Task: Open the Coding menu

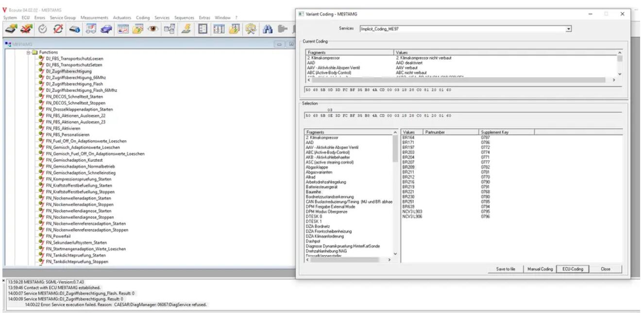Action: coord(143,17)
